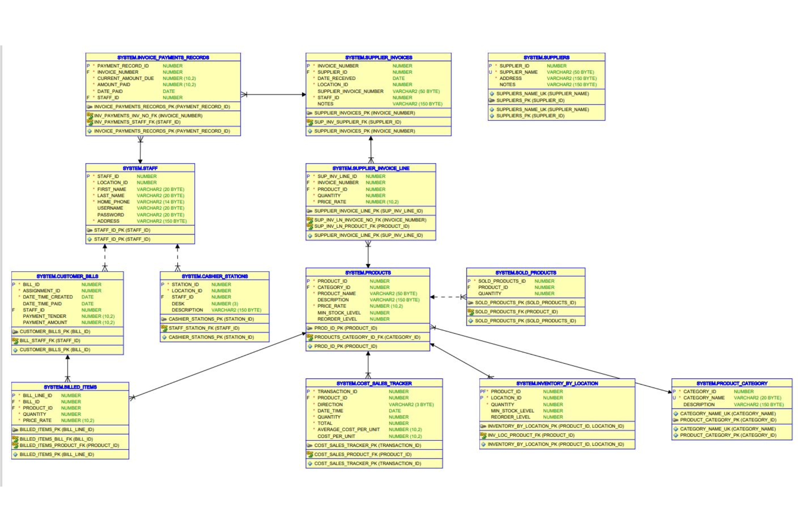Click foreign key icon next to SUP_INV_SUPPLIER_FK
Image resolution: width=798 pixels, height=532 pixels.
tap(310, 122)
